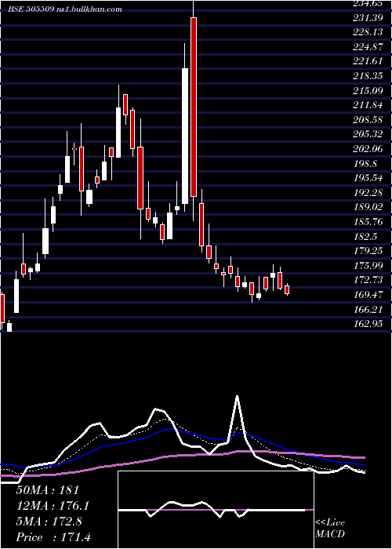Click the sharp white peak in indicator chart

(238, 397)
